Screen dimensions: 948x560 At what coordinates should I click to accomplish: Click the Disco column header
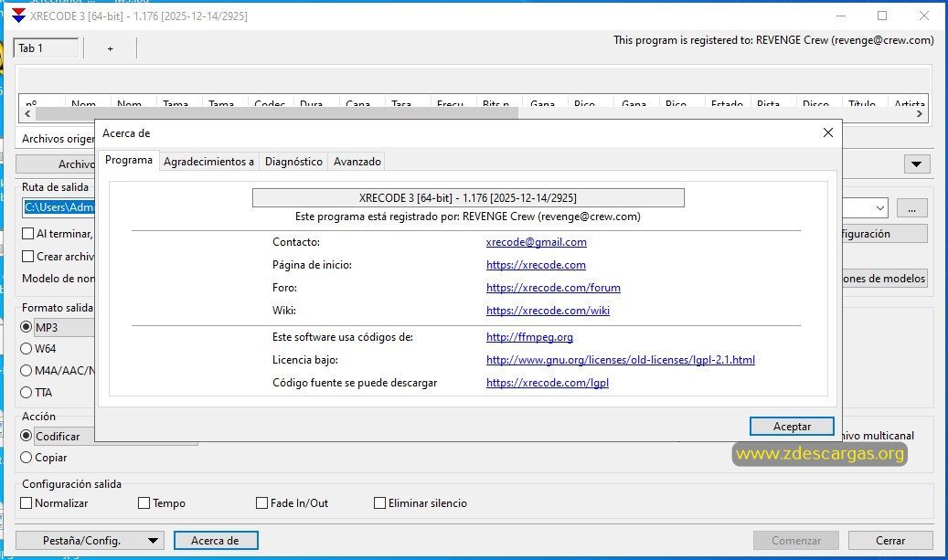coord(818,102)
